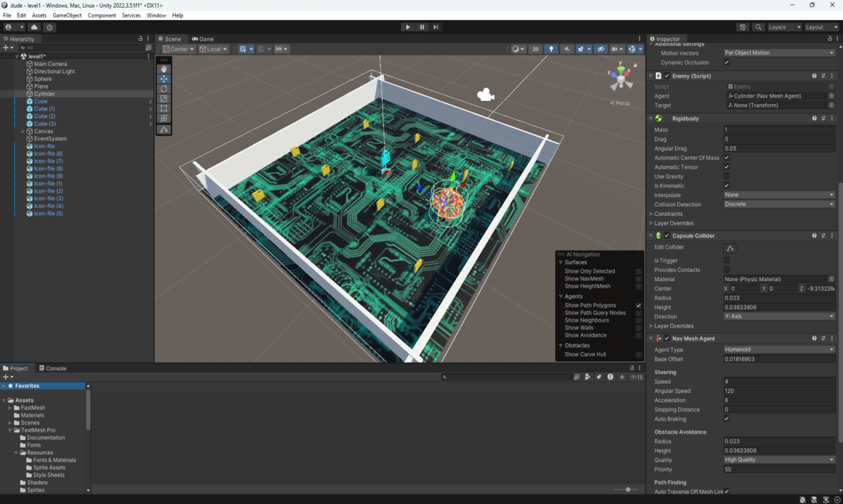Open Undo History clock icon
The height and width of the screenshot is (504, 843).
tap(743, 27)
